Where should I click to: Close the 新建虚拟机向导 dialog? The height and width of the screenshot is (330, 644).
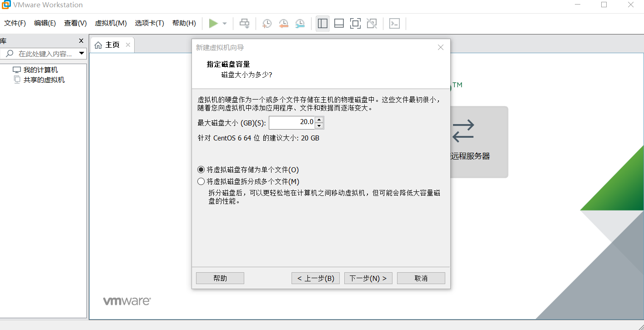pos(440,47)
